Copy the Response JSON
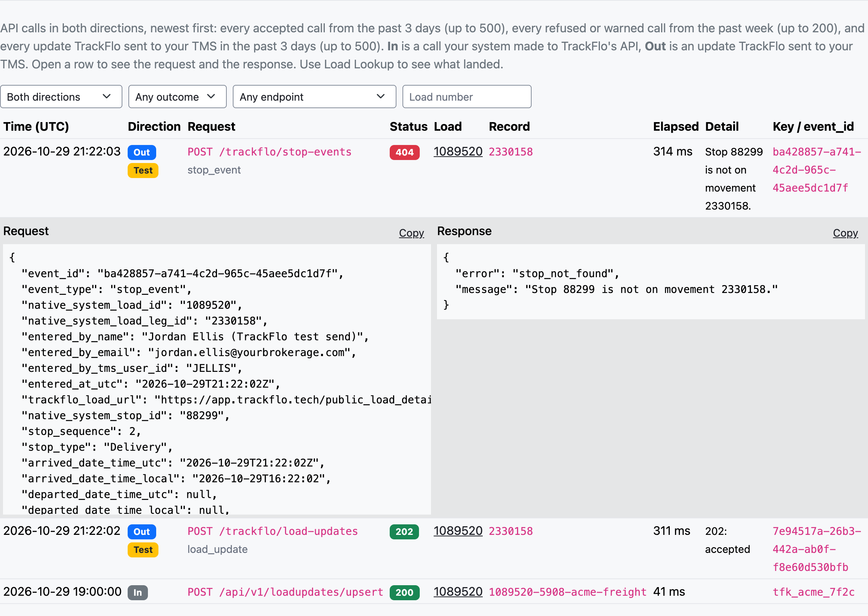Image resolution: width=868 pixels, height=616 pixels. tap(845, 233)
